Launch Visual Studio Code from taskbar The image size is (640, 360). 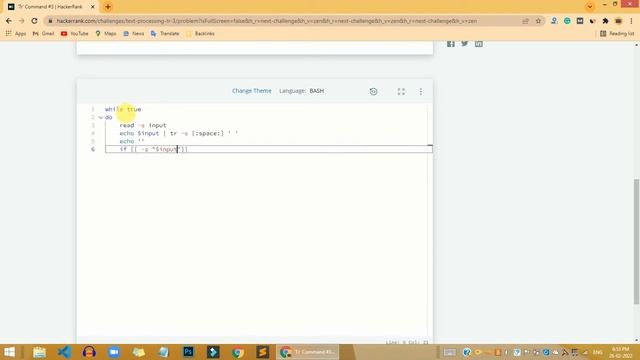pyautogui.click(x=64, y=352)
